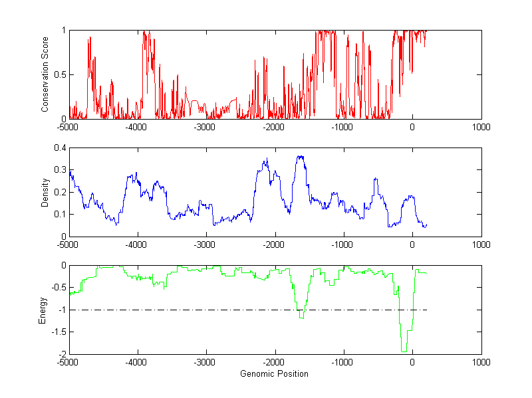Click the "Density" y-axis label
This screenshot has height=398, width=532.
pyautogui.click(x=45, y=192)
